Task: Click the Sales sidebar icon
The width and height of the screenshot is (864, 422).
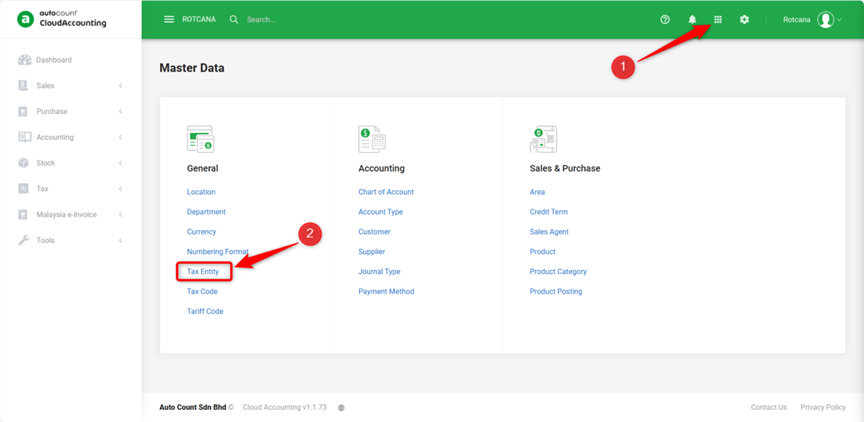Action: [x=23, y=85]
